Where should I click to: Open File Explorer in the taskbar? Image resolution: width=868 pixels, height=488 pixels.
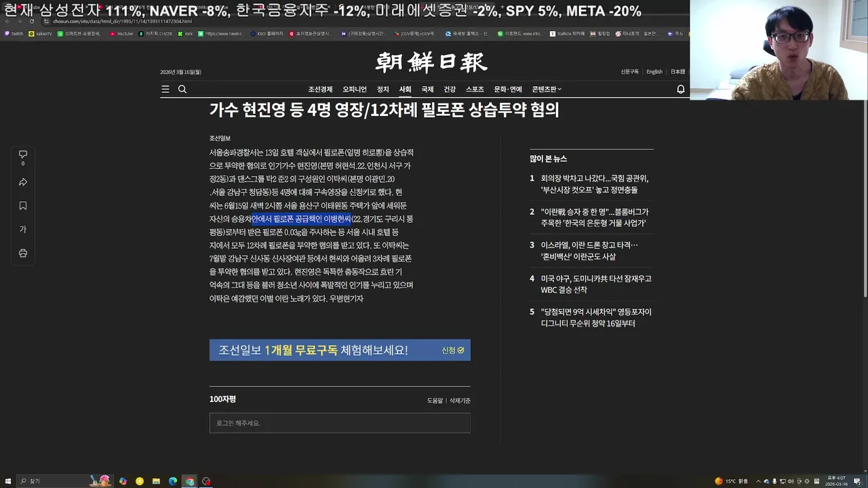point(156,481)
